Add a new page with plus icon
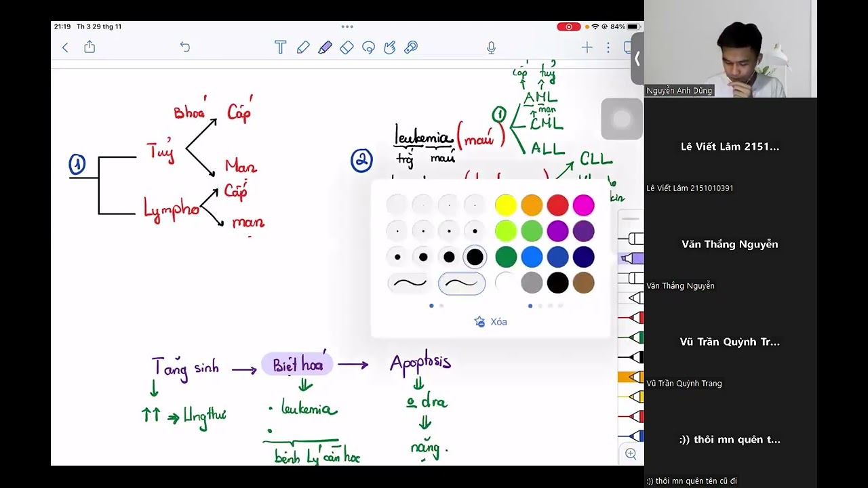This screenshot has height=488, width=868. pyautogui.click(x=587, y=47)
